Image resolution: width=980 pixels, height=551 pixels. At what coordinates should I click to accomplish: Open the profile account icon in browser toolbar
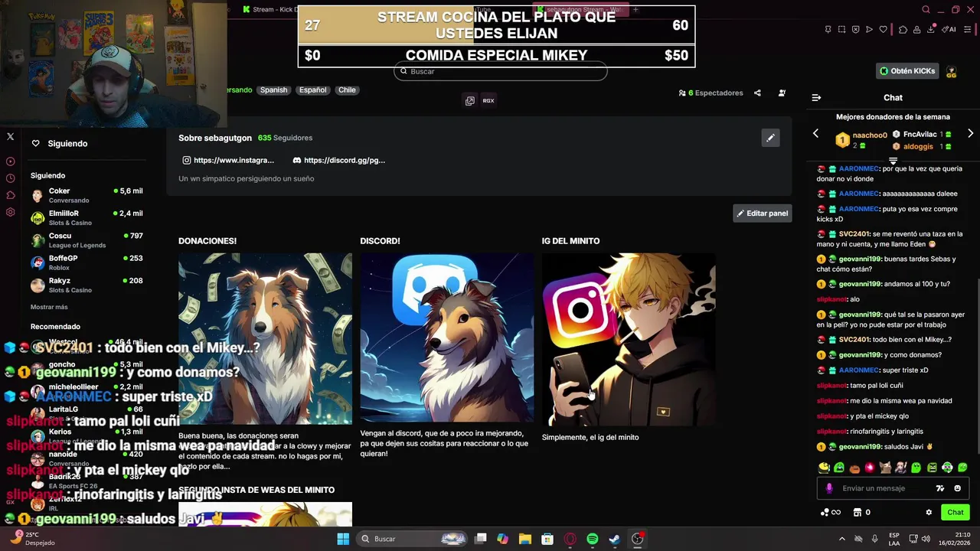pyautogui.click(x=917, y=30)
